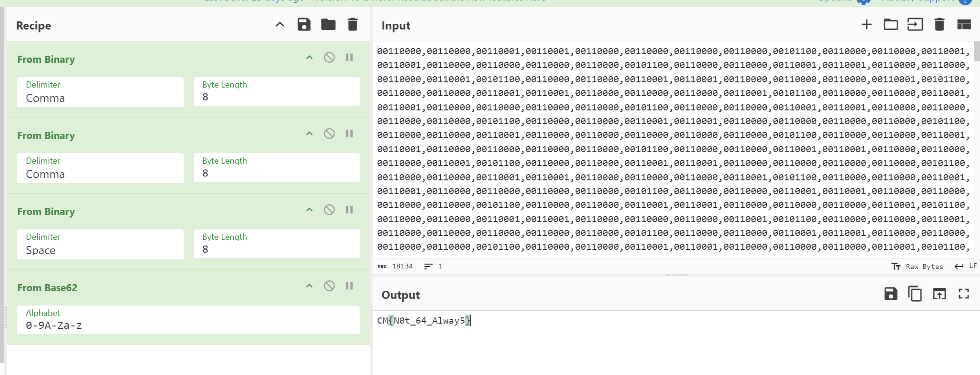
Task: Reset pane layout icon in Input header
Action: pyautogui.click(x=964, y=25)
